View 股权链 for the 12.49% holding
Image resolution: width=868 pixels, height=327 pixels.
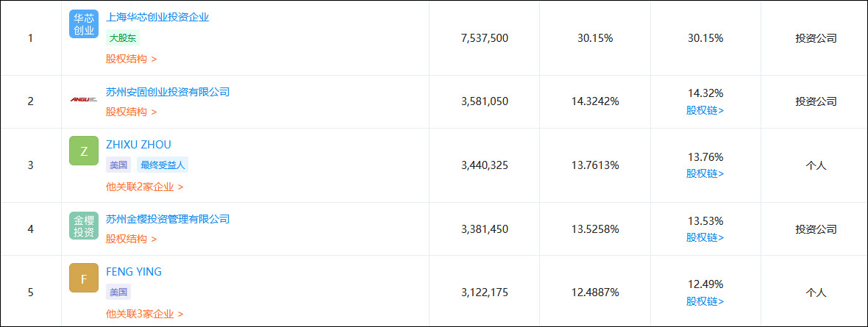(705, 301)
